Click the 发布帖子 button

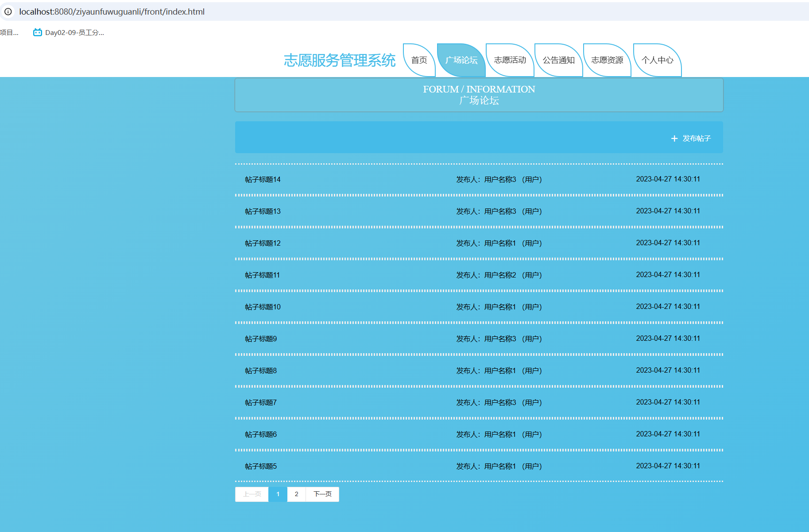[x=691, y=139]
